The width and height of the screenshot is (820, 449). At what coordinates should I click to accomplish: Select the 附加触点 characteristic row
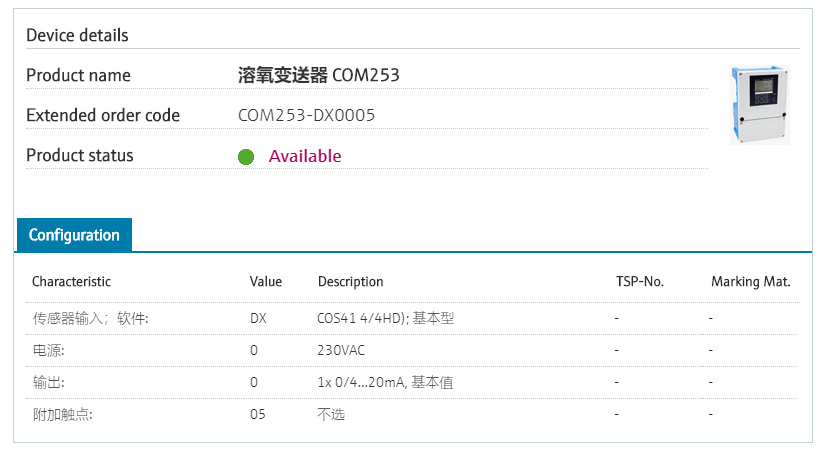tap(413, 415)
